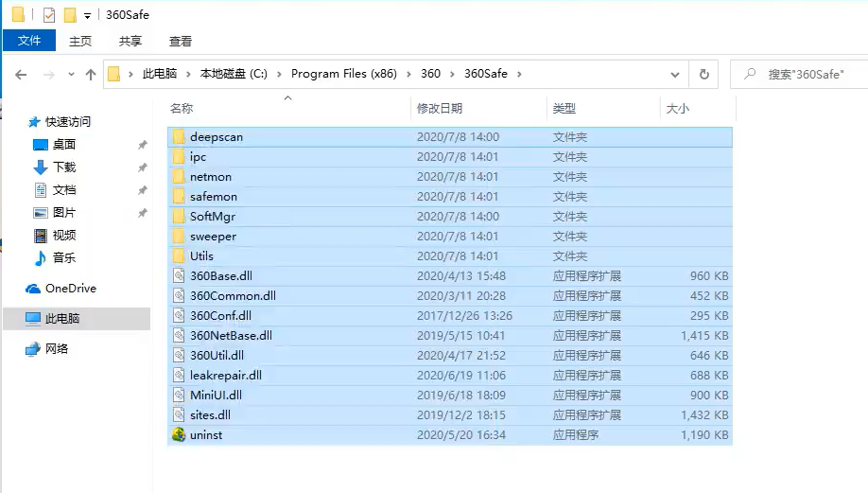This screenshot has height=493, width=868.
Task: Select the leakrepair.dll file icon
Action: coord(179,376)
